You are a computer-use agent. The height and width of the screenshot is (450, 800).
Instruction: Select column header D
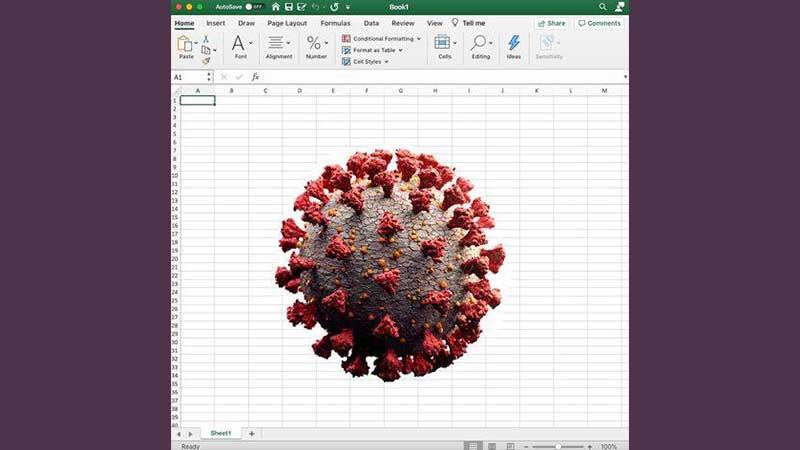299,91
